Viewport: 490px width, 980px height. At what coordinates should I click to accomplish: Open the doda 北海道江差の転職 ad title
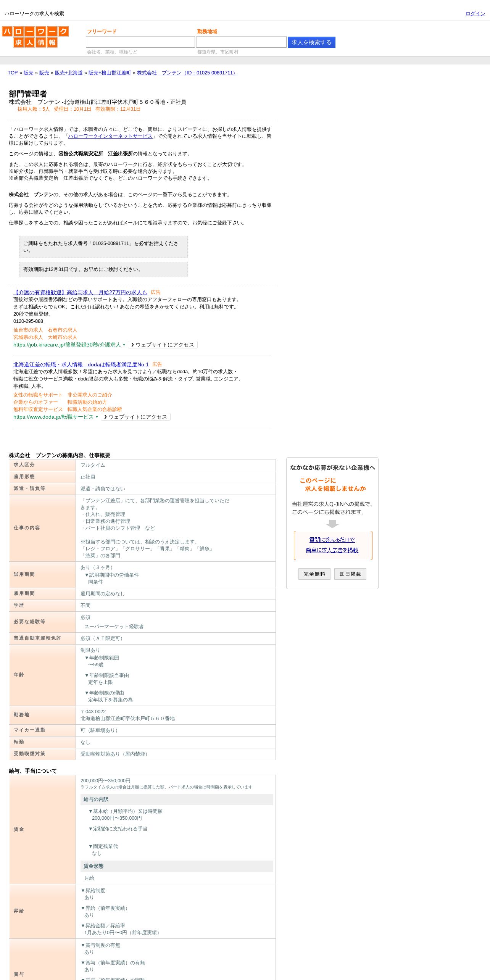coord(81,364)
